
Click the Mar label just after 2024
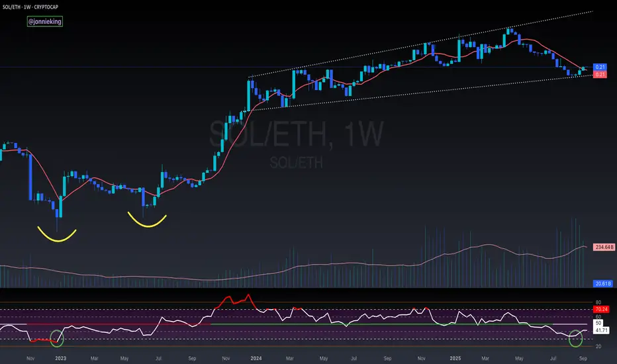[x=289, y=358]
